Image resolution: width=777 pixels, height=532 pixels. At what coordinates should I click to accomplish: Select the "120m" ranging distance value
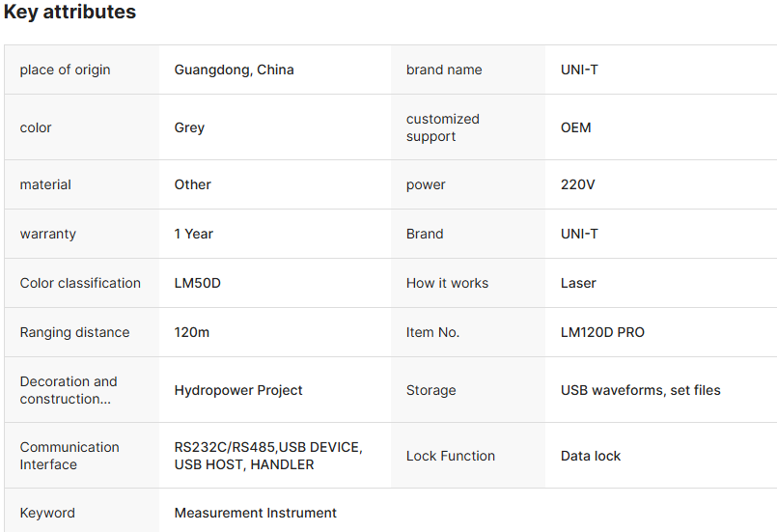click(x=191, y=332)
